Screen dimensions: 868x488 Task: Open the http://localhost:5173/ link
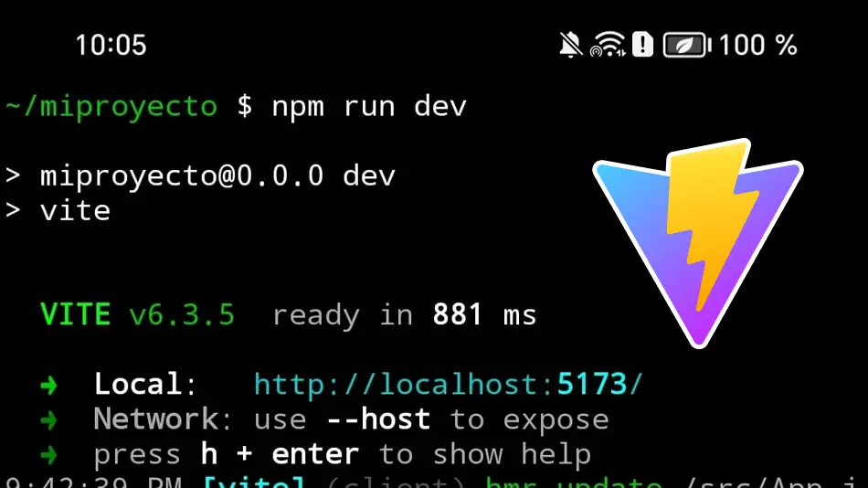[x=448, y=384]
